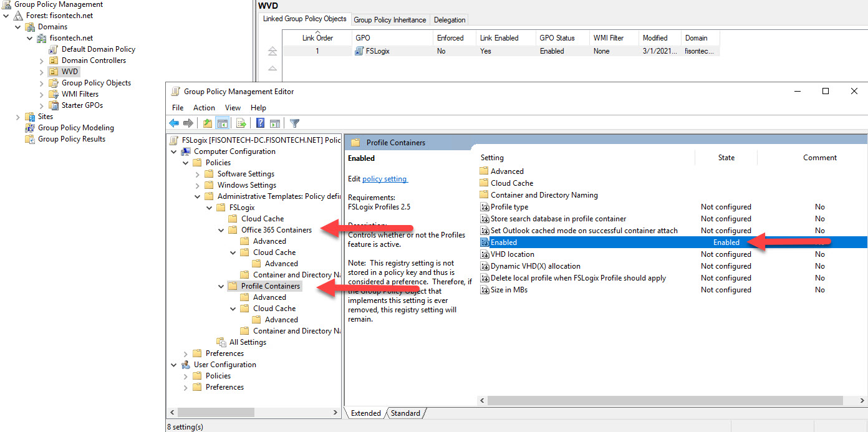Image resolution: width=868 pixels, height=432 pixels.
Task: Sort by the Comment column header
Action: pos(819,158)
